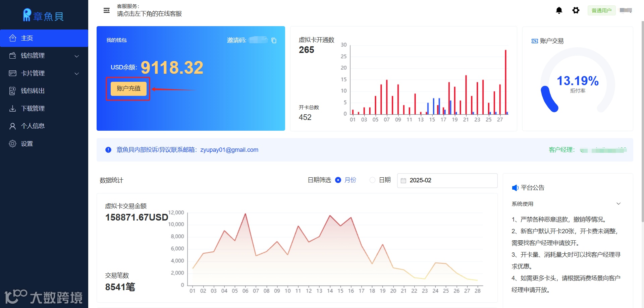
Task: Click the 开卡总数 value 452
Action: tap(305, 117)
